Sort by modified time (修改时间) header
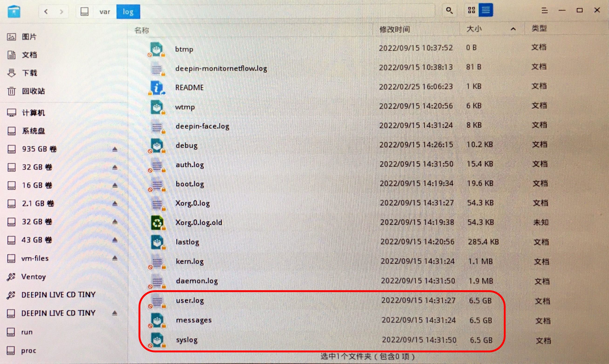The height and width of the screenshot is (364, 609). coord(395,29)
